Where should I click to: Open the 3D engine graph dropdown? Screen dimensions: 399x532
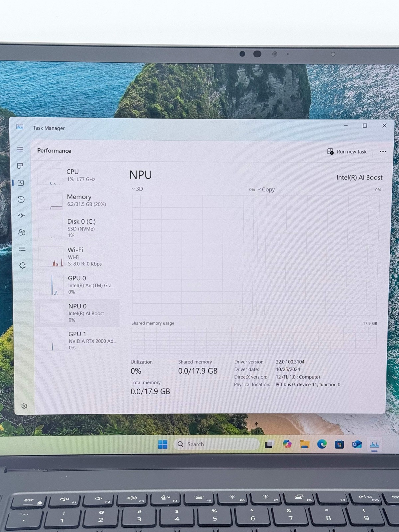pyautogui.click(x=137, y=189)
